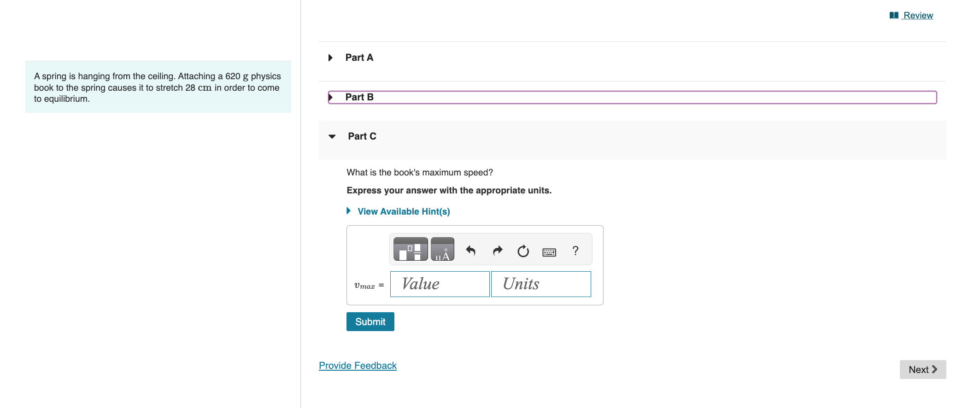Redo the answer edit
The height and width of the screenshot is (408, 980).
coord(498,251)
